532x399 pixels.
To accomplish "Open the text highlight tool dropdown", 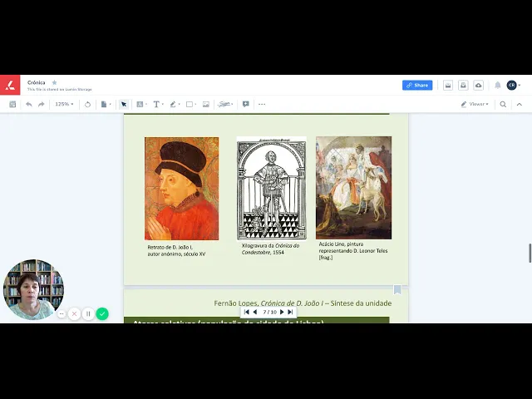I will [141, 104].
